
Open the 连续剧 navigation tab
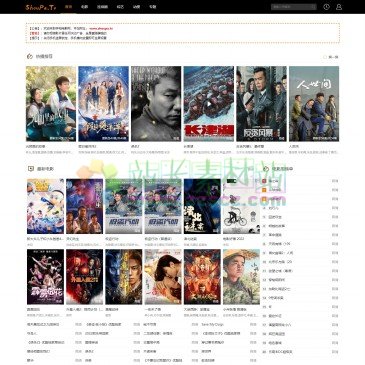click(x=102, y=7)
